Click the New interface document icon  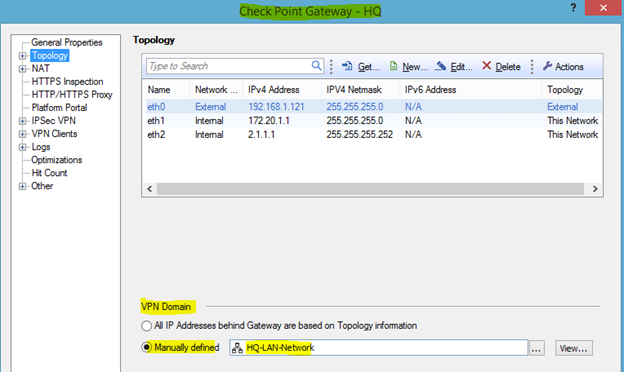coord(393,66)
